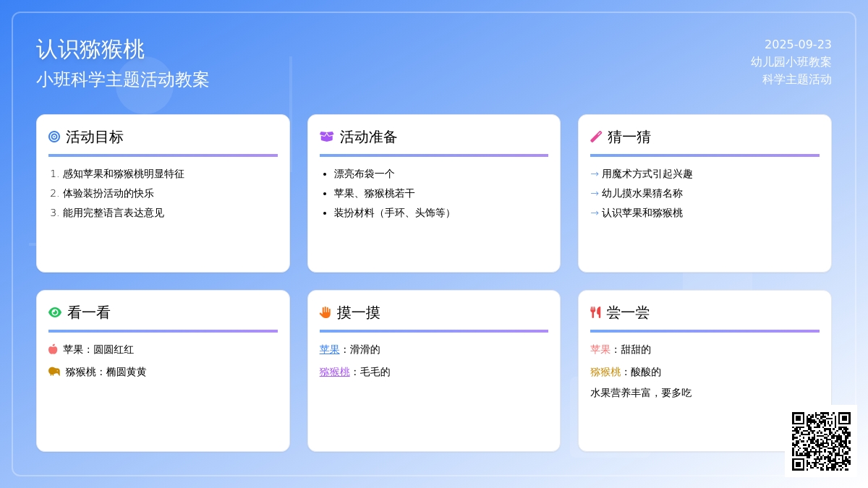Select the main title 认识猕猴桃
Screen dimensions: 868x488
coord(90,49)
